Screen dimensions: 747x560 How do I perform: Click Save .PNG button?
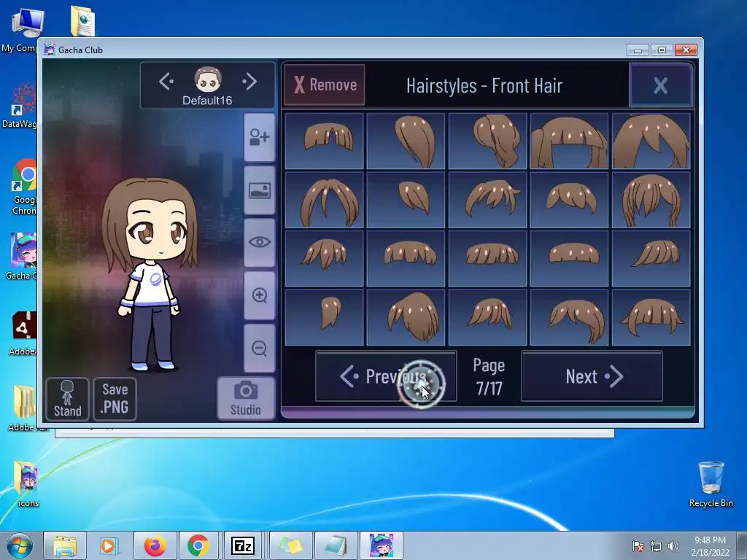click(x=115, y=399)
